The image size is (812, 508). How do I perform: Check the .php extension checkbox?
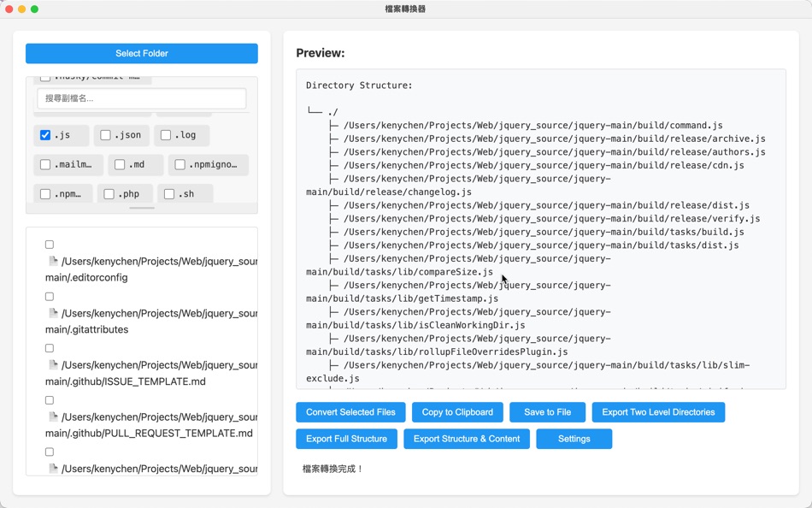click(x=109, y=194)
